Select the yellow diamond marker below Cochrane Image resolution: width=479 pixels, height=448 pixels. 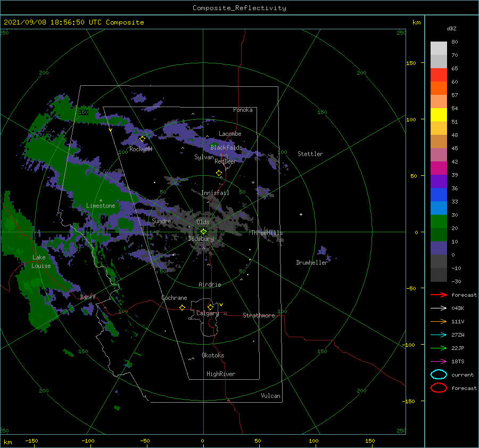pos(183,308)
